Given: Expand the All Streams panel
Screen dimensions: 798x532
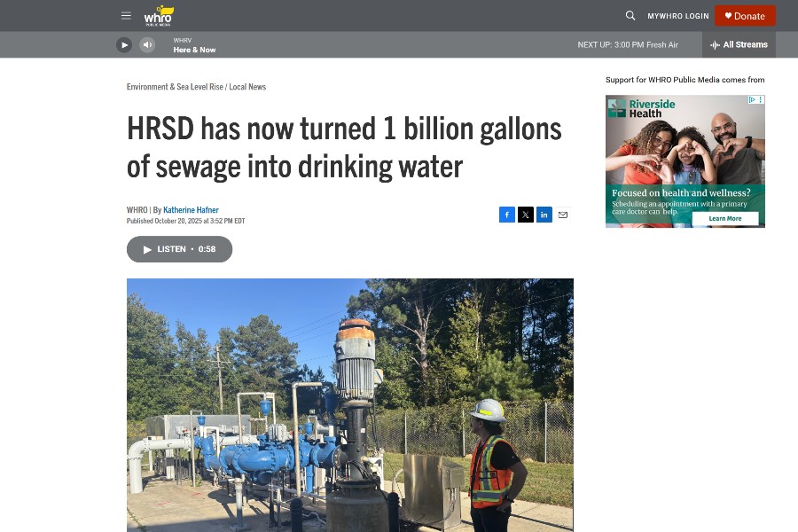Looking at the screenshot, I should (739, 45).
